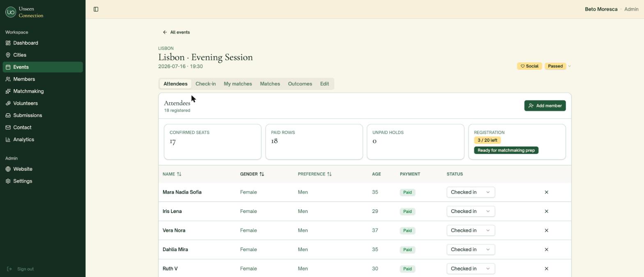This screenshot has height=277, width=644.
Task: Click age 37 in Vera Nora row
Action: [x=375, y=230]
